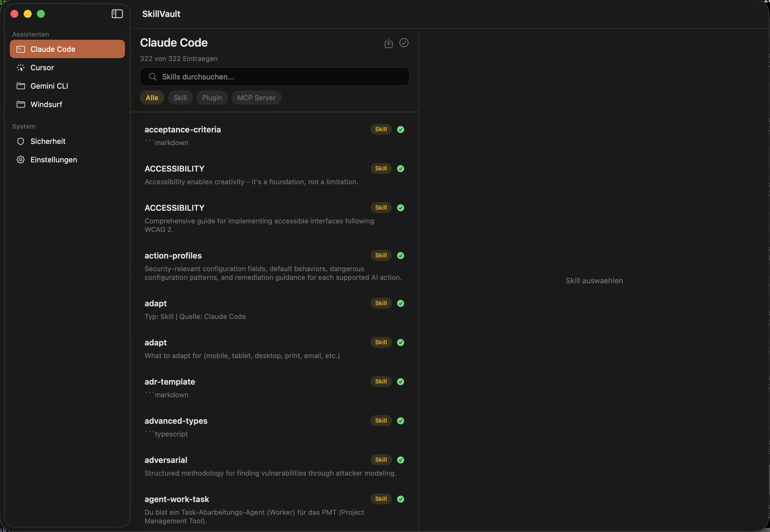Switch to the Skill filter tab
Image resolution: width=770 pixels, height=532 pixels.
tap(180, 97)
